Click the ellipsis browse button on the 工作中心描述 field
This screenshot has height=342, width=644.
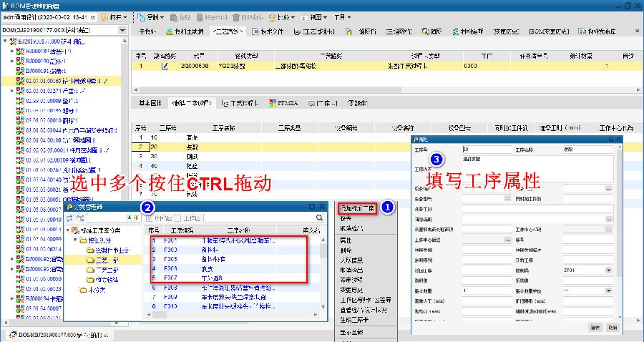507,240
